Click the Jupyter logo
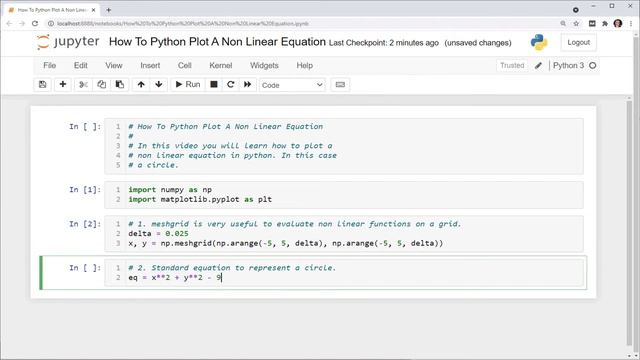 click(x=68, y=42)
